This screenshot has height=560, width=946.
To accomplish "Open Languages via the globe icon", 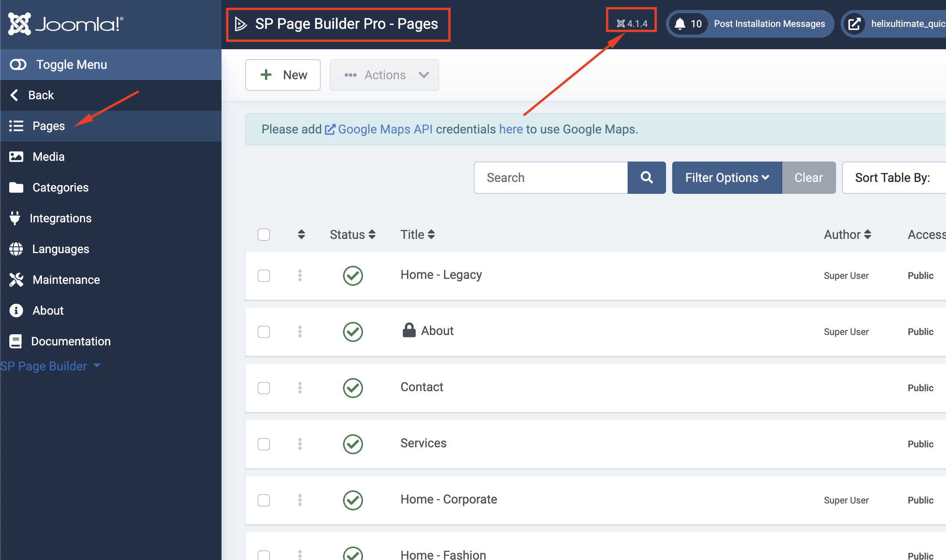I will 16,249.
